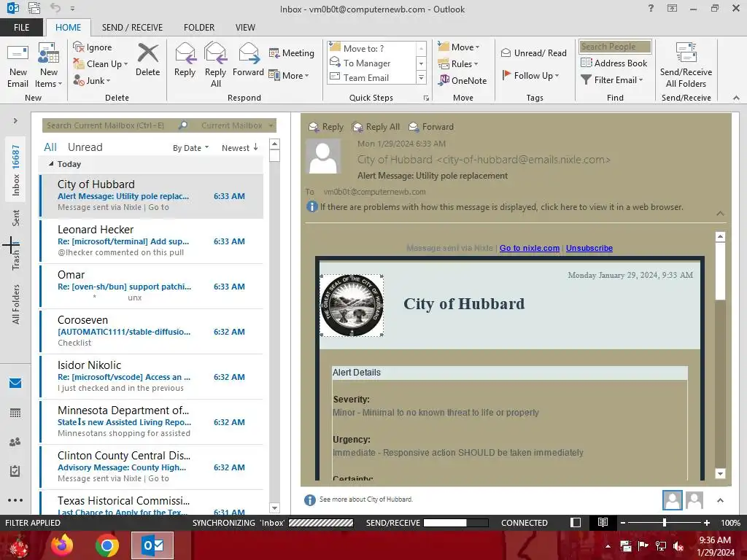Show All messages filter
The height and width of the screenshot is (560, 747).
tap(50, 147)
